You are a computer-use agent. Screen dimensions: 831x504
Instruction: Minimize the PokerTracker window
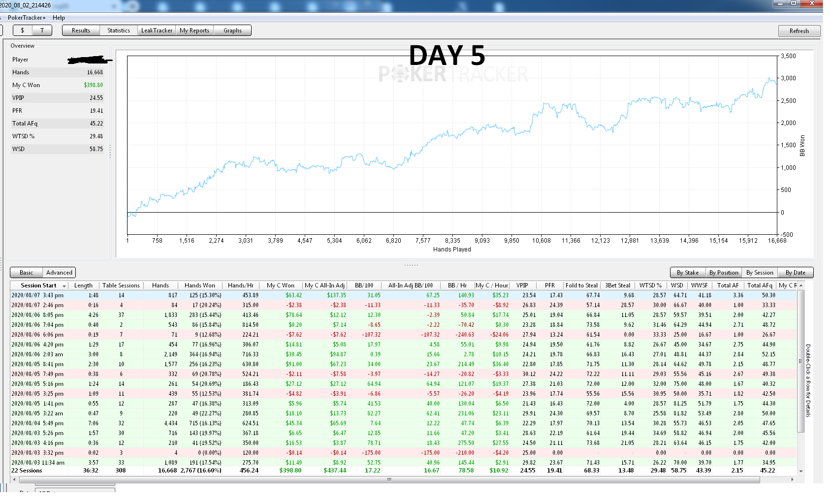780,3
